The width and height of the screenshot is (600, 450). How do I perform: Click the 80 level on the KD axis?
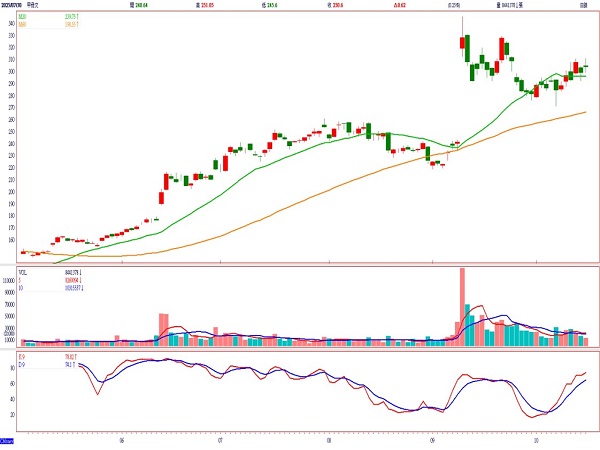pyautogui.click(x=12, y=368)
